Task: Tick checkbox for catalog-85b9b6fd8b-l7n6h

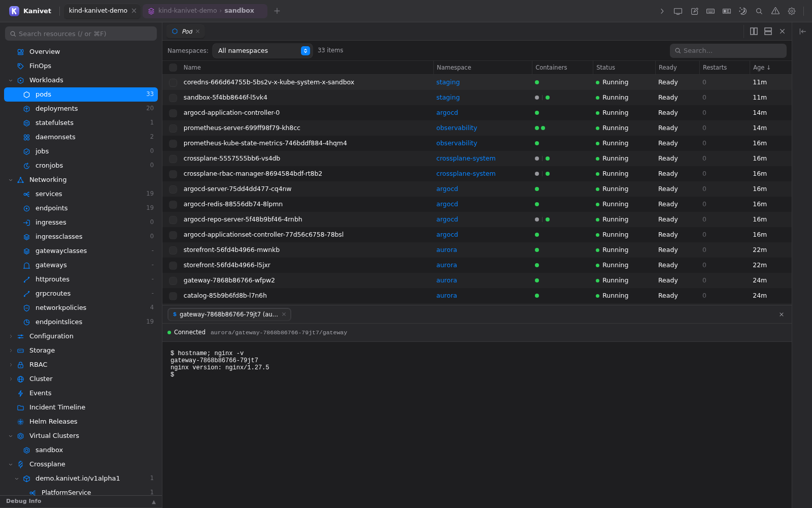Action: tap(173, 296)
